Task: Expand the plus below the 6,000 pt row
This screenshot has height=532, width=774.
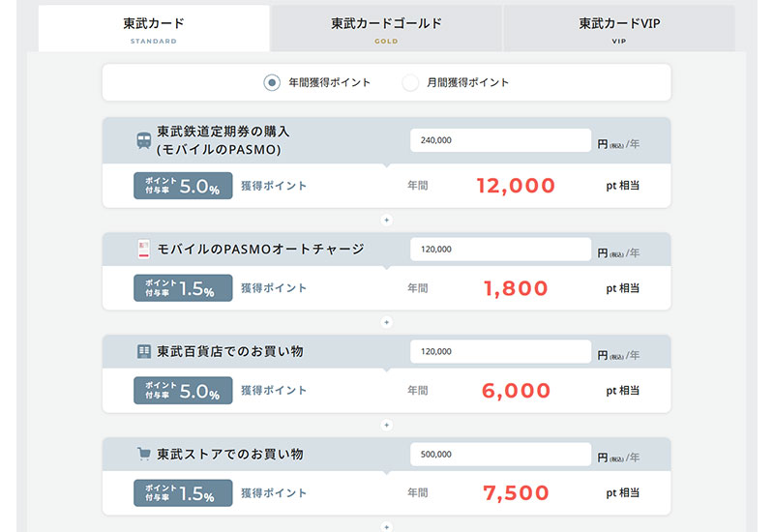Action: [x=386, y=425]
